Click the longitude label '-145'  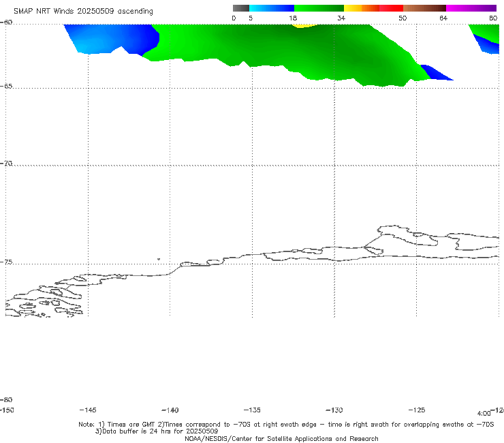[x=88, y=410]
